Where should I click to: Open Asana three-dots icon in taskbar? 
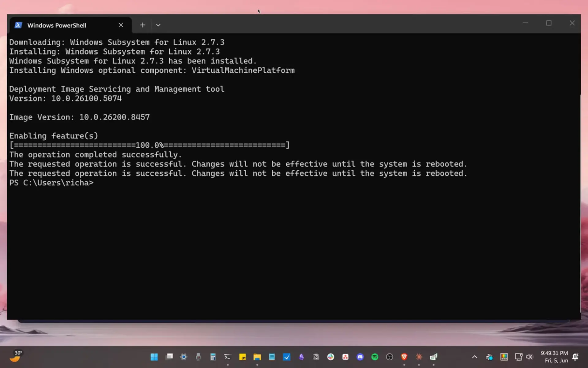(x=345, y=357)
